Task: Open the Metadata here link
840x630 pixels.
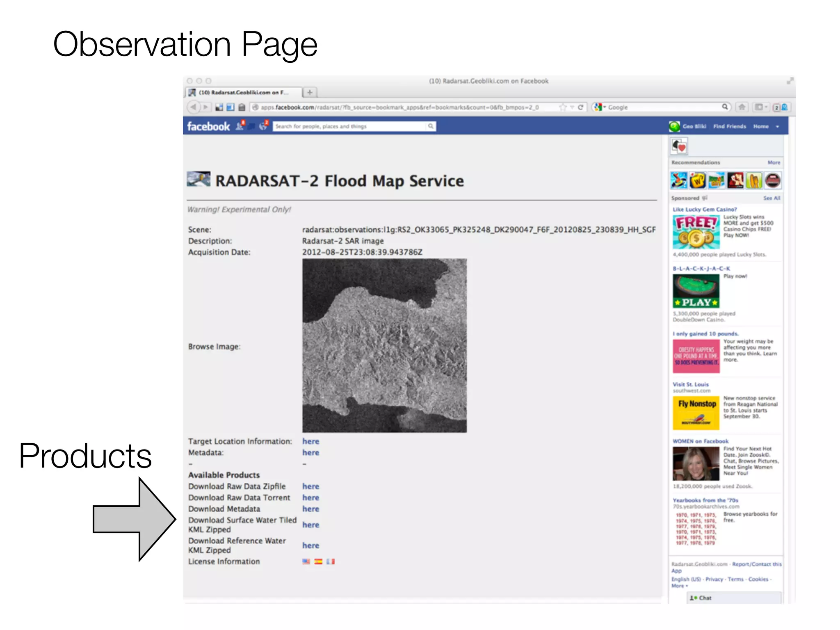Action: click(310, 452)
